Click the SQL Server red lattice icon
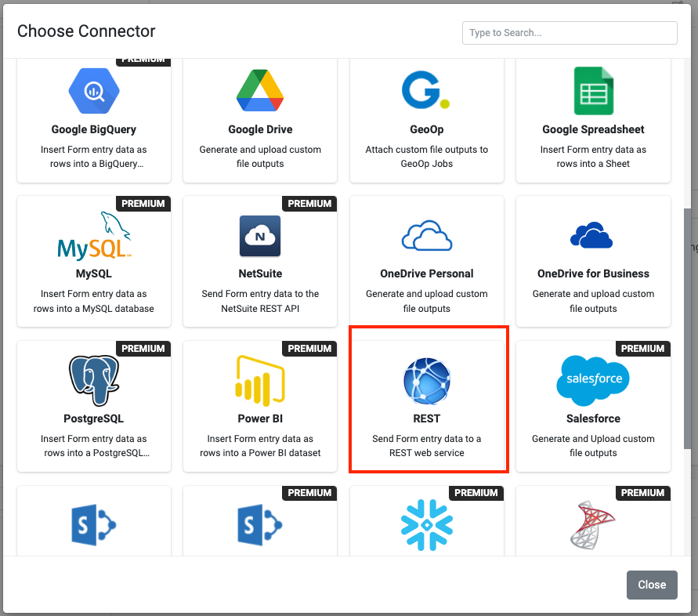The height and width of the screenshot is (616, 698). [x=592, y=524]
